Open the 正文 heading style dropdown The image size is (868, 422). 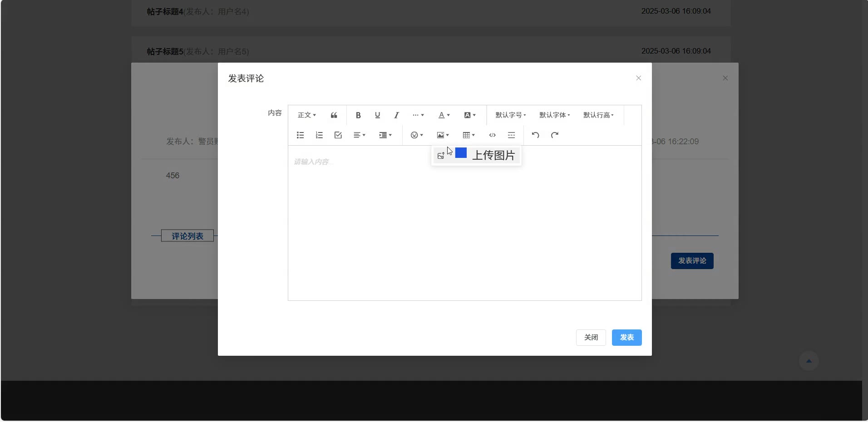coord(306,115)
